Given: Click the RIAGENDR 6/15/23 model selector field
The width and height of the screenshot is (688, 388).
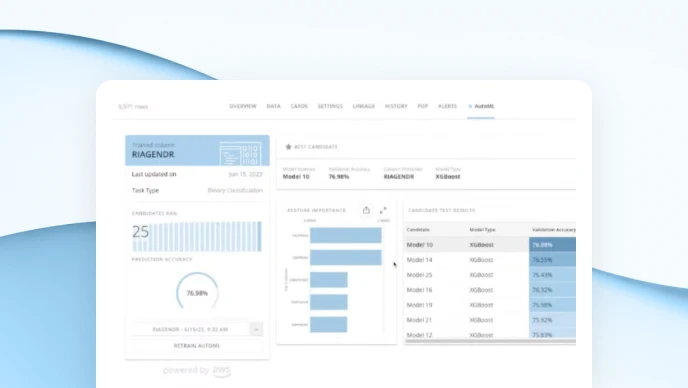Looking at the screenshot, I should pyautogui.click(x=190, y=329).
